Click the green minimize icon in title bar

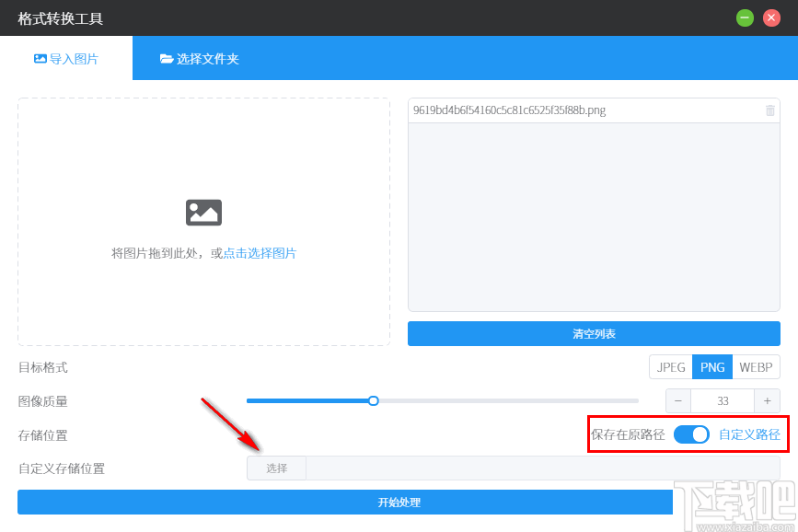[745, 17]
